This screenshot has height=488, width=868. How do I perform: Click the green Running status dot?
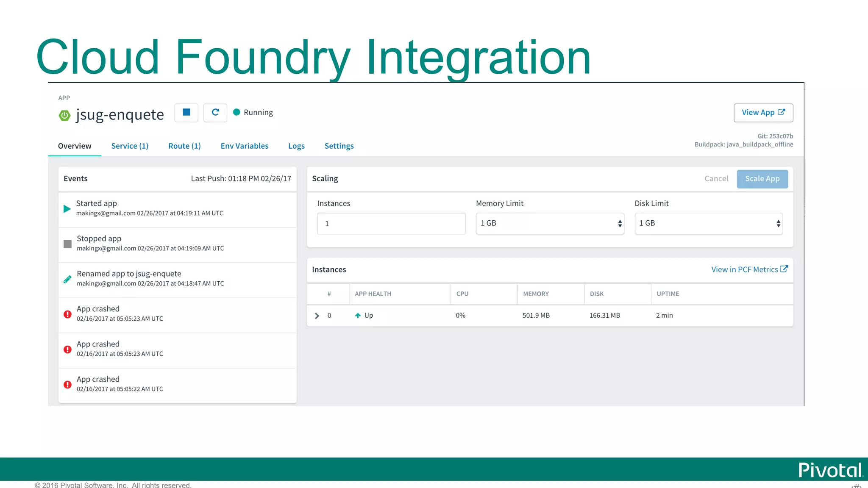(x=236, y=112)
